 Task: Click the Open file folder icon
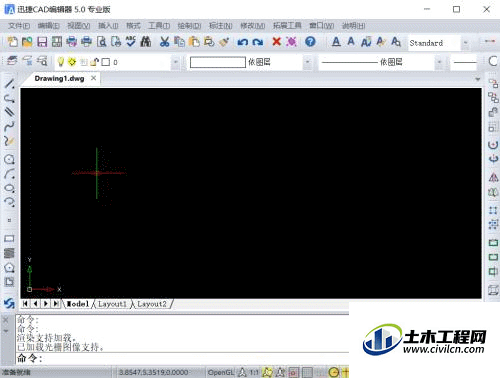(27, 42)
